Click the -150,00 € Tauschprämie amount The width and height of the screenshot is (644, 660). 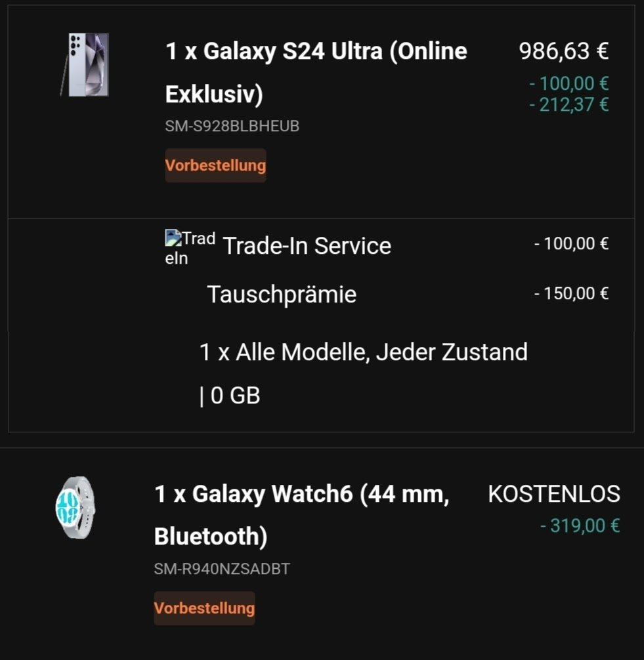[571, 293]
